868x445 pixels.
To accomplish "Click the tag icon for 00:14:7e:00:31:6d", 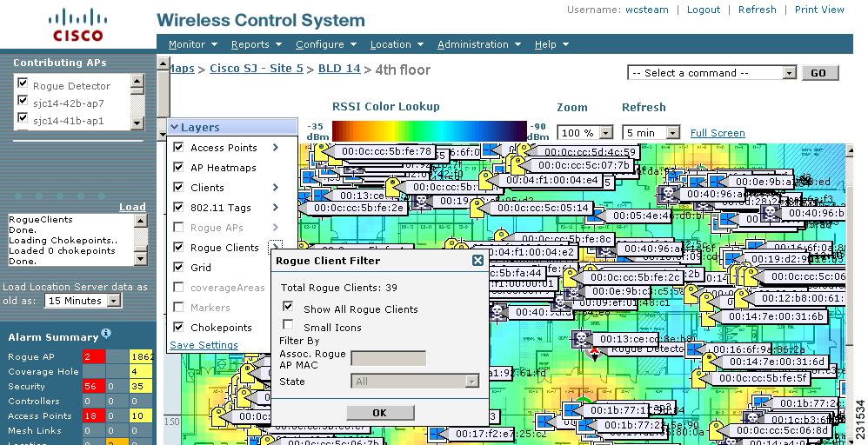I will pyautogui.click(x=710, y=362).
